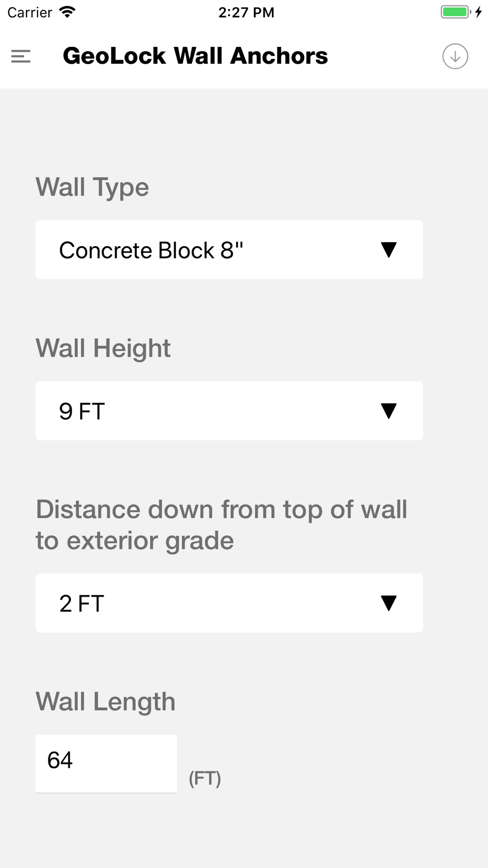Tap the battery indicator icon
Viewport: 488px width, 868px height.
click(x=456, y=12)
